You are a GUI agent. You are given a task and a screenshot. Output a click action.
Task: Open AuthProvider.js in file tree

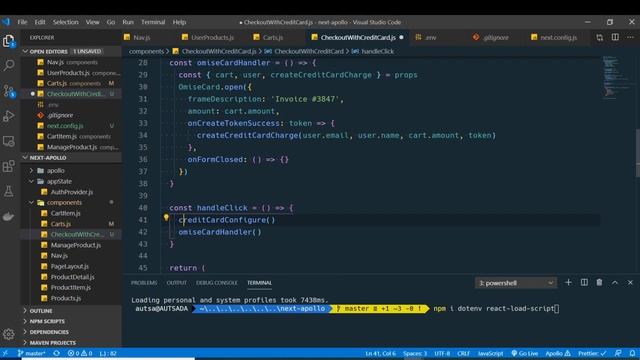(x=72, y=192)
